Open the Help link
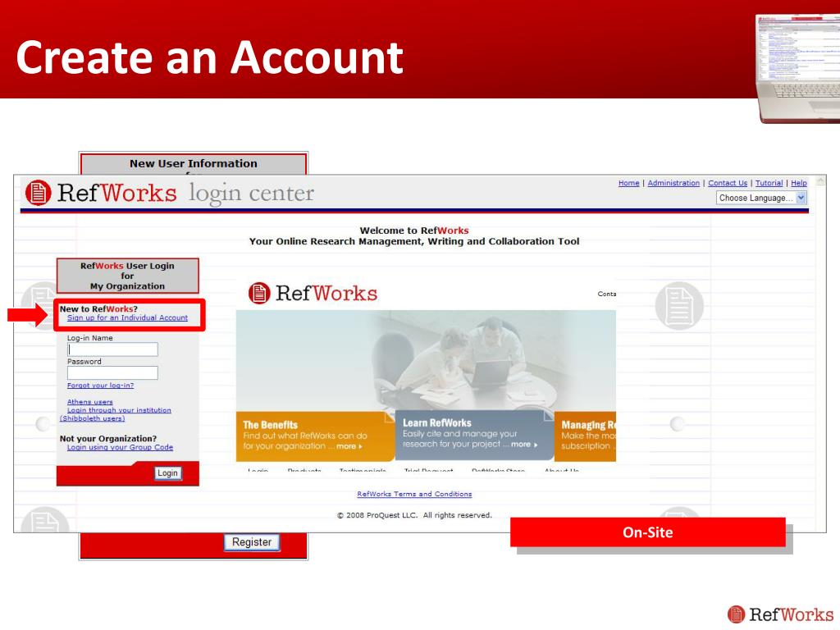The image size is (840, 630). [x=799, y=183]
